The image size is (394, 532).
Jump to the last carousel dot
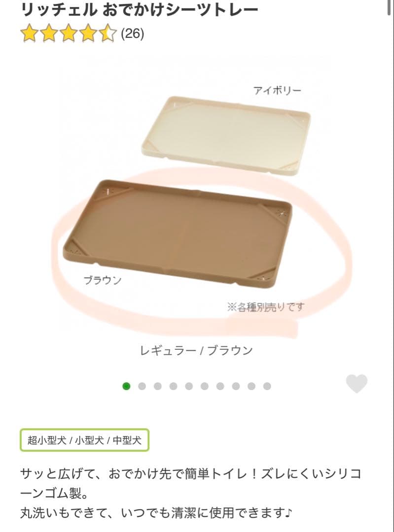coord(267,386)
